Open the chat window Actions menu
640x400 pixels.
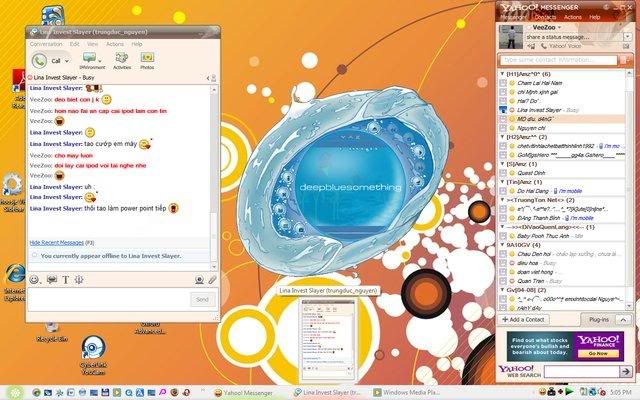click(x=115, y=44)
